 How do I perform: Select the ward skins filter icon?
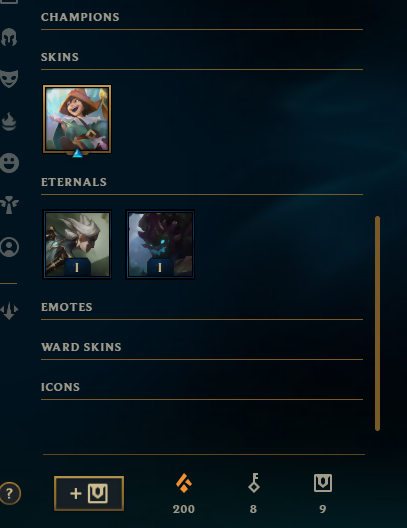point(9,205)
